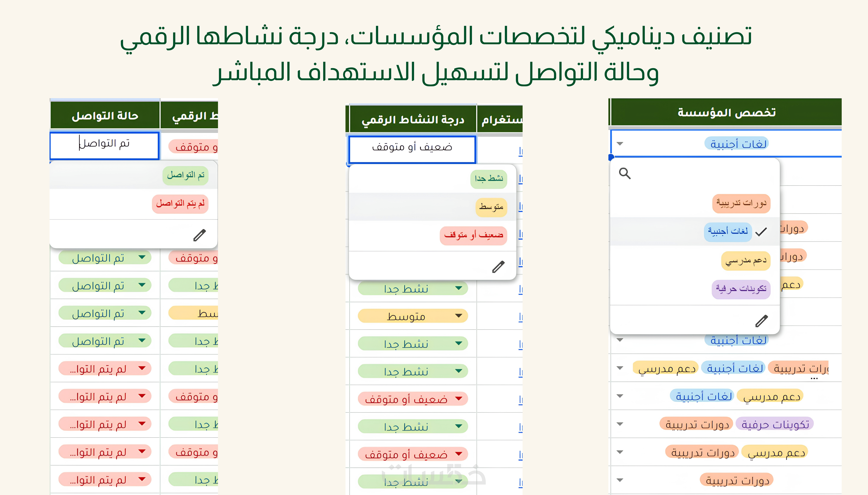
Task: Click the search magnifier in the specialization dropdown
Action: pos(625,173)
